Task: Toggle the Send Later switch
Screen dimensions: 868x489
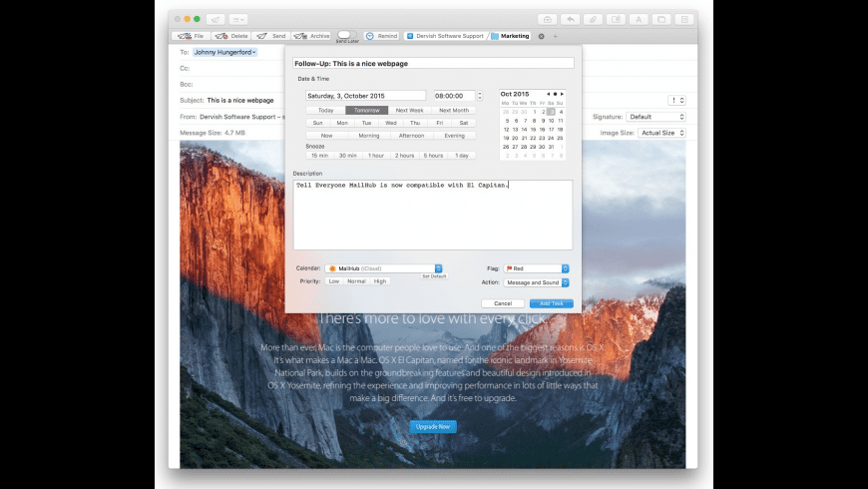Action: click(x=346, y=35)
